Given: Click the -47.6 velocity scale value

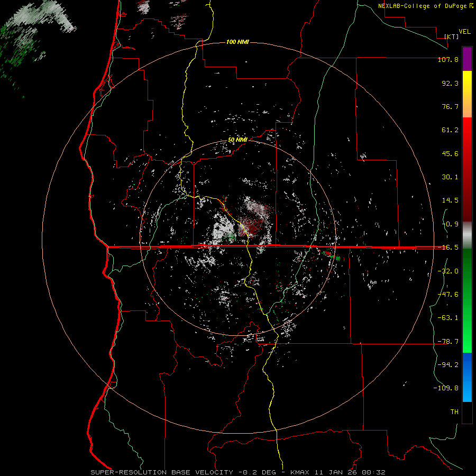Looking at the screenshot, I should [448, 295].
